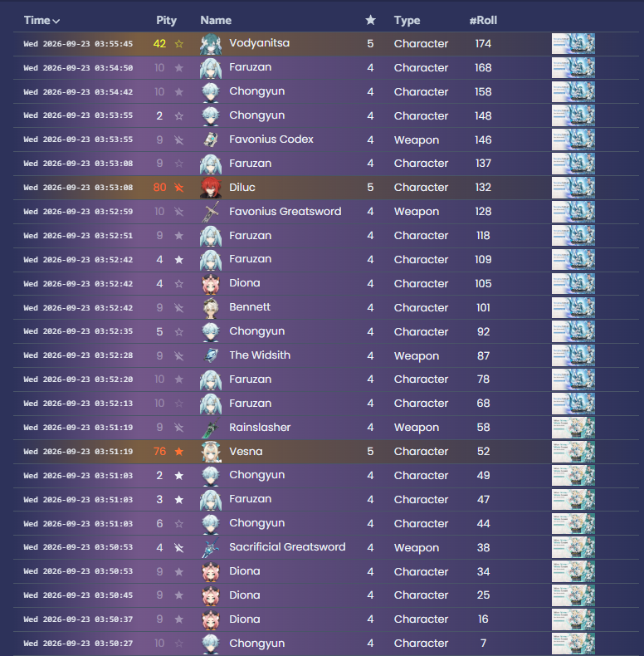Click Vesna's character portrait icon
The width and height of the screenshot is (644, 656).
[211, 452]
